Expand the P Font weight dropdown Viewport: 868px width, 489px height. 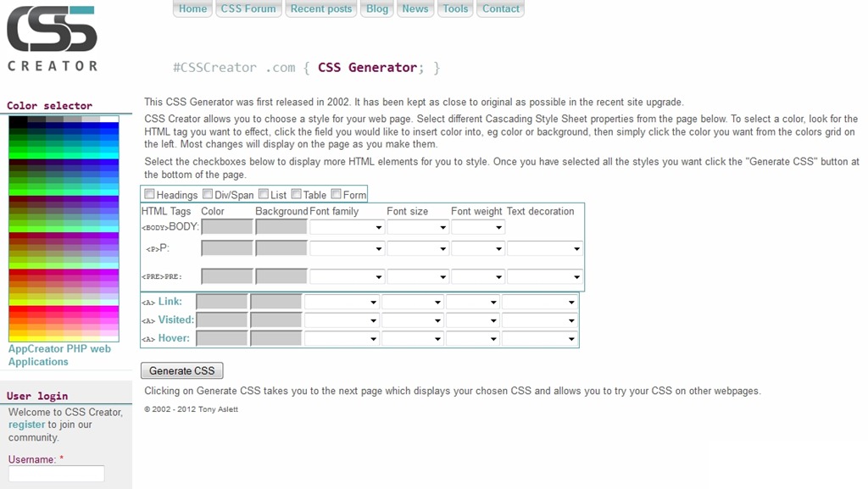[x=478, y=249]
